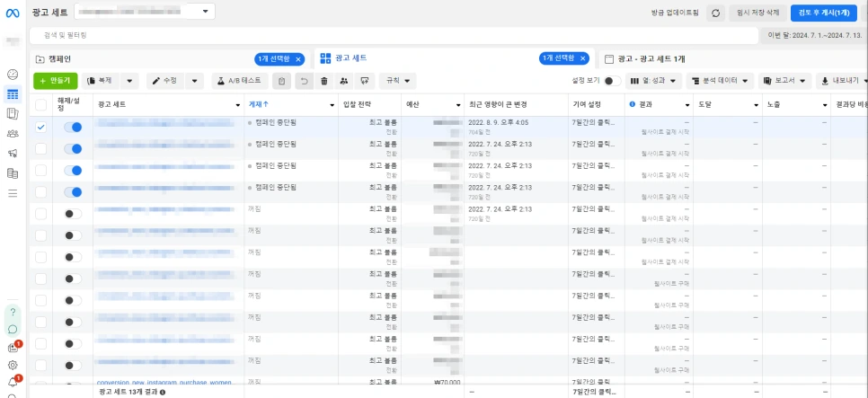This screenshot has height=398, width=868.
Task: Click the clipboard paste toolbar icon
Action: coord(282,81)
